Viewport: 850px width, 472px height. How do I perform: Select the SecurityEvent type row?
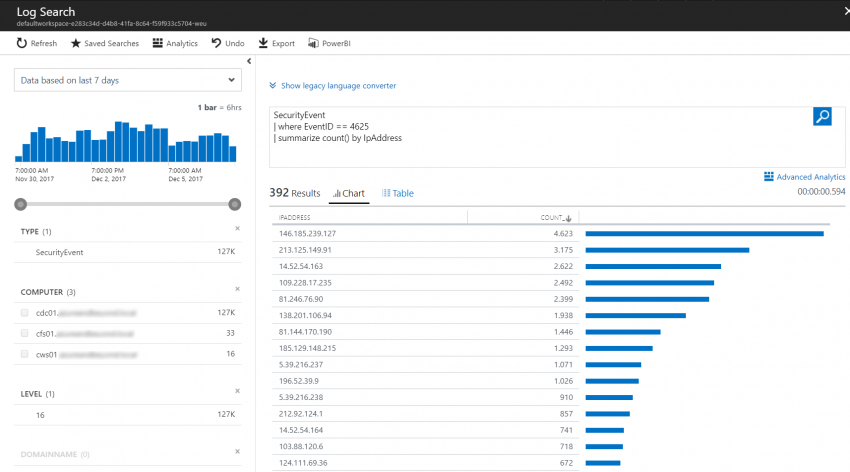pyautogui.click(x=127, y=252)
